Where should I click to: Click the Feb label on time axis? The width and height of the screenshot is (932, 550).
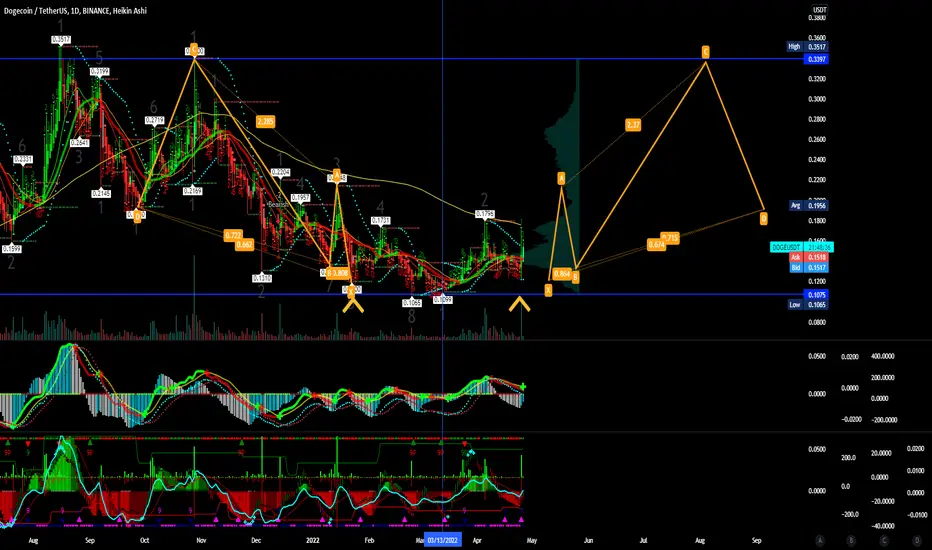(369, 540)
